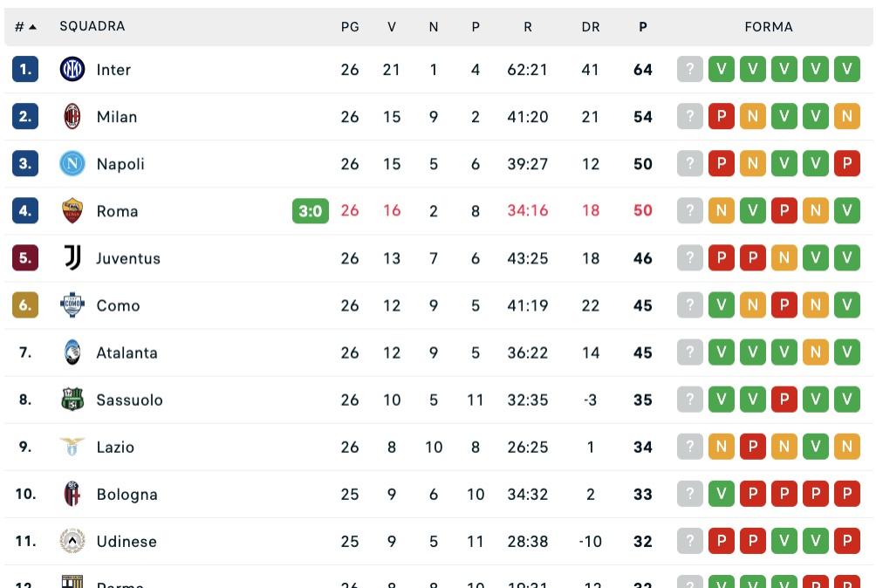Click Roma's green 3:0 live score badge
The image size is (876, 588).
click(x=311, y=210)
